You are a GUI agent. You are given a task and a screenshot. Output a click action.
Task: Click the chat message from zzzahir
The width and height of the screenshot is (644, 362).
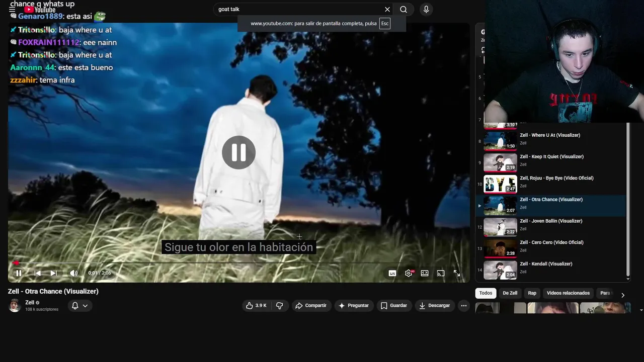42,80
